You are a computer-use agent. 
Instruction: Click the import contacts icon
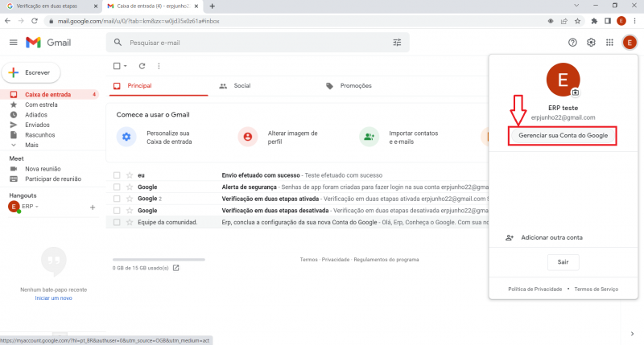(369, 137)
